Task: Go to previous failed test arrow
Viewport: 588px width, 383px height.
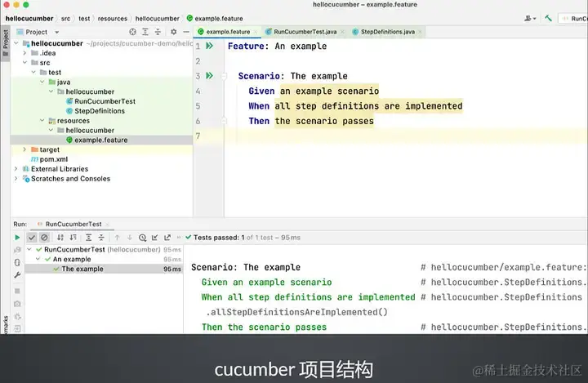Action: 117,238
